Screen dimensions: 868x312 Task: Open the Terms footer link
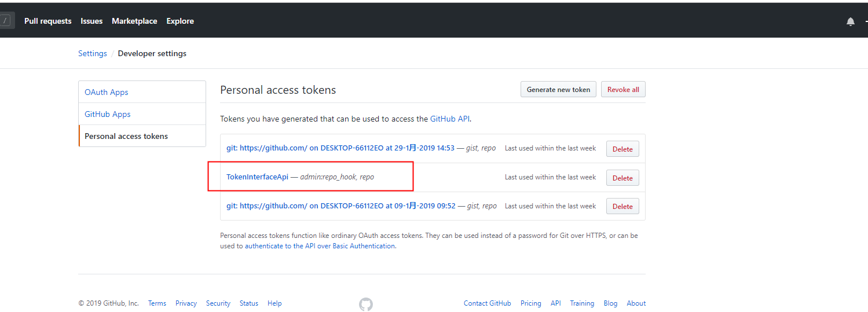157,303
